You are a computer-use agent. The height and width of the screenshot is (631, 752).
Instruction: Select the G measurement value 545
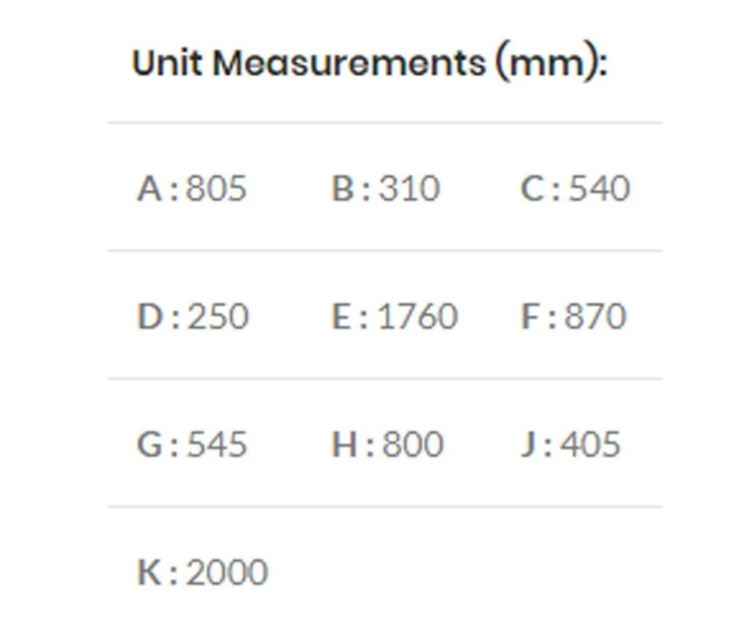tap(217, 444)
